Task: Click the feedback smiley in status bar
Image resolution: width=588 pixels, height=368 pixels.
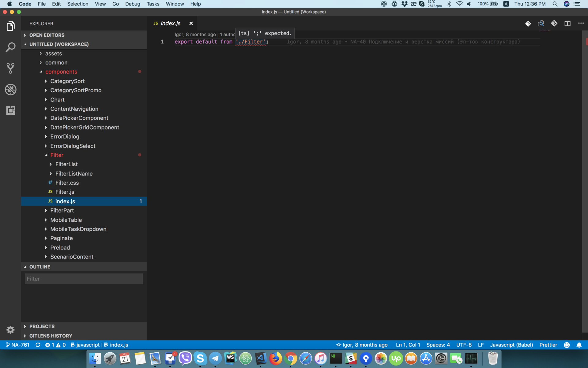Action: pyautogui.click(x=567, y=345)
